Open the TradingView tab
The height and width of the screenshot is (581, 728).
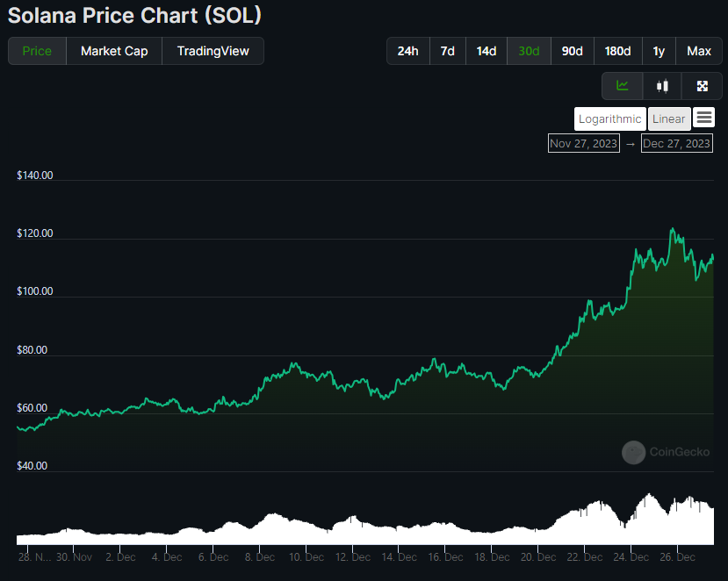tap(213, 51)
